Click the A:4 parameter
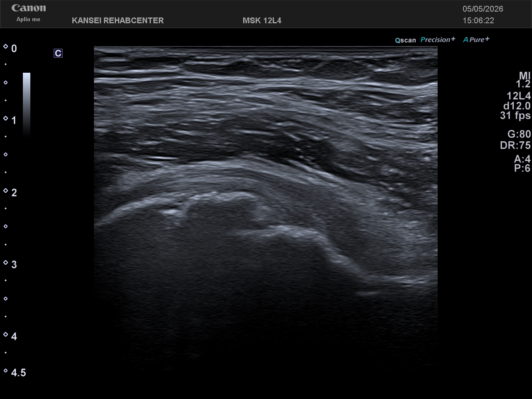532x399 pixels. click(522, 159)
